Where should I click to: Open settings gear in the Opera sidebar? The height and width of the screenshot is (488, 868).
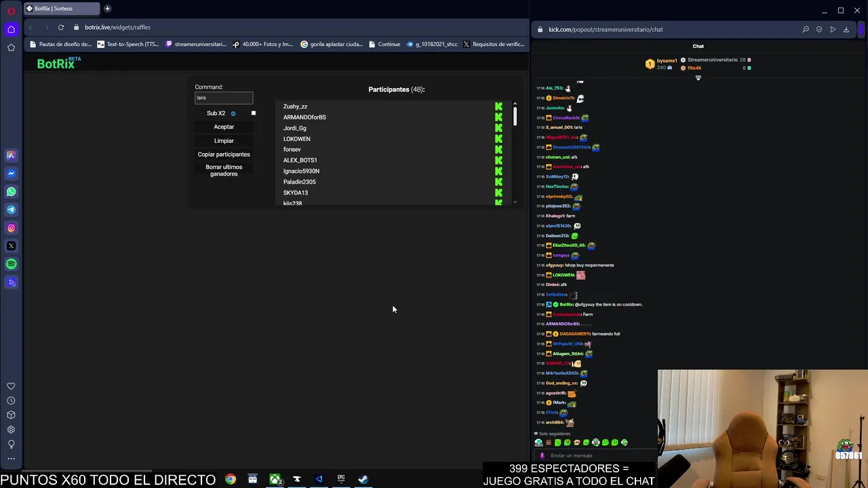click(x=11, y=430)
